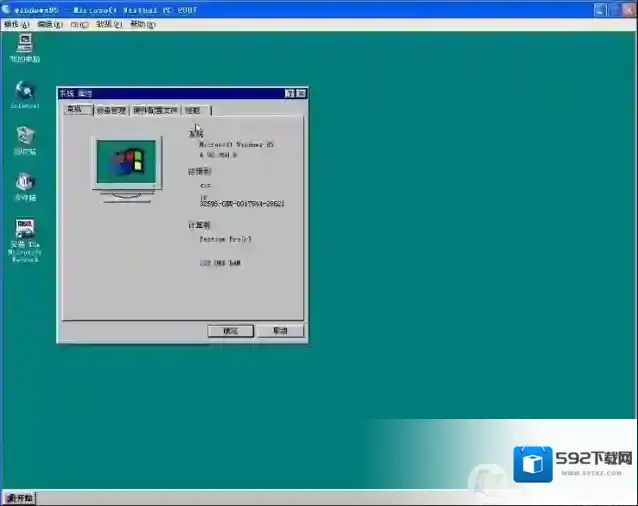This screenshot has height=506, width=638.
Task: Open the Start (开始) menu button
Action: 20,497
